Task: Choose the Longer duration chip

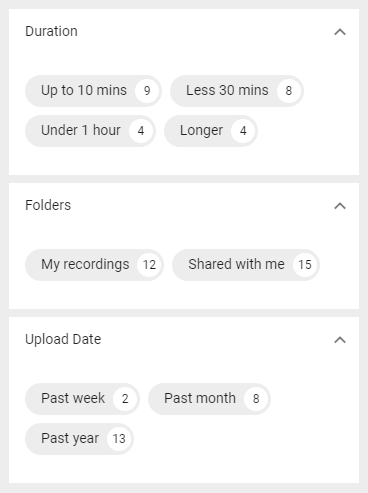Action: pos(211,131)
